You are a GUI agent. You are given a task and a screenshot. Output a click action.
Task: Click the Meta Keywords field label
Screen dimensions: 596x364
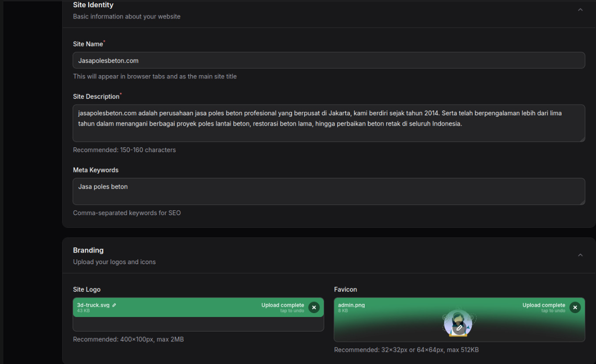[96, 170]
